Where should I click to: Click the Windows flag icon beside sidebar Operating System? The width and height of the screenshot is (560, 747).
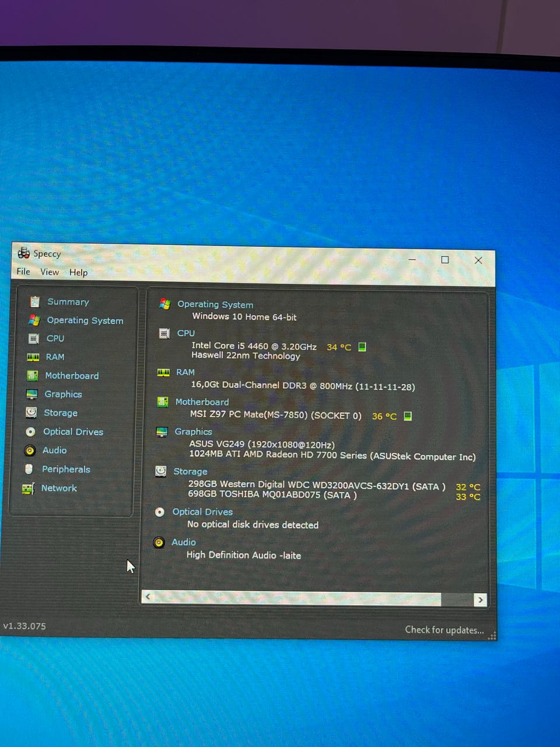click(x=34, y=320)
